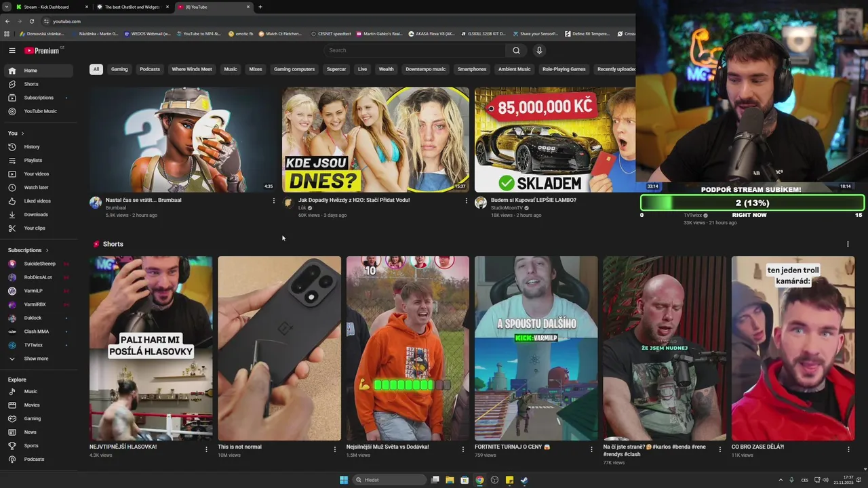
Task: Open Your videos in sidebar
Action: [x=37, y=174]
